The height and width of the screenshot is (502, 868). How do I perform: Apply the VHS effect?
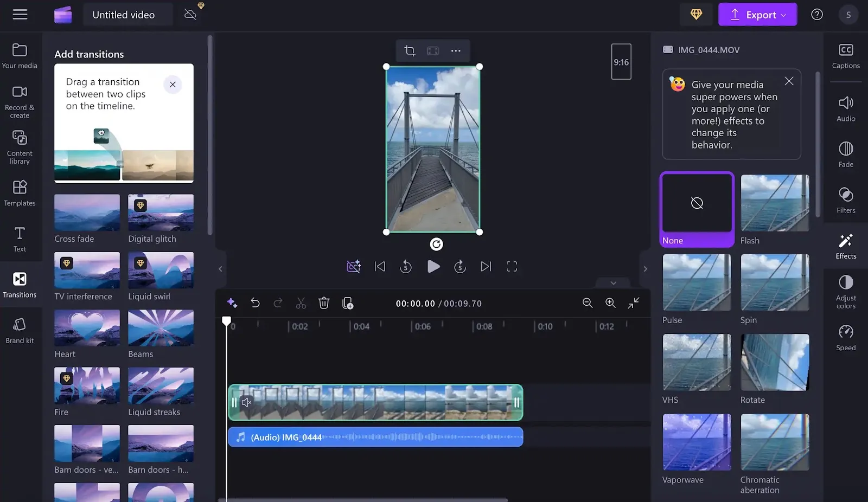tap(697, 369)
